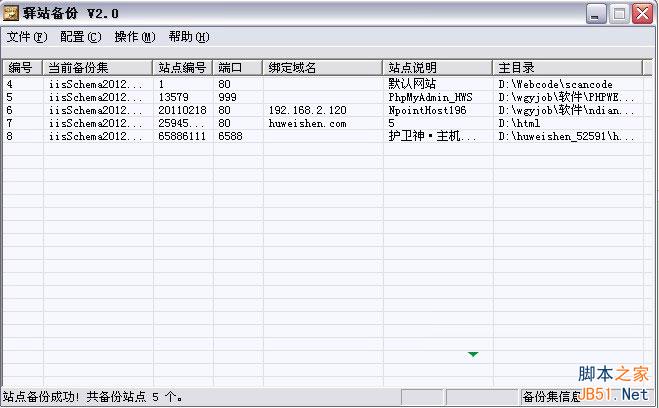Screen dimensions: 659x408
Task: Open the 文件(F) menu
Action: click(27, 37)
